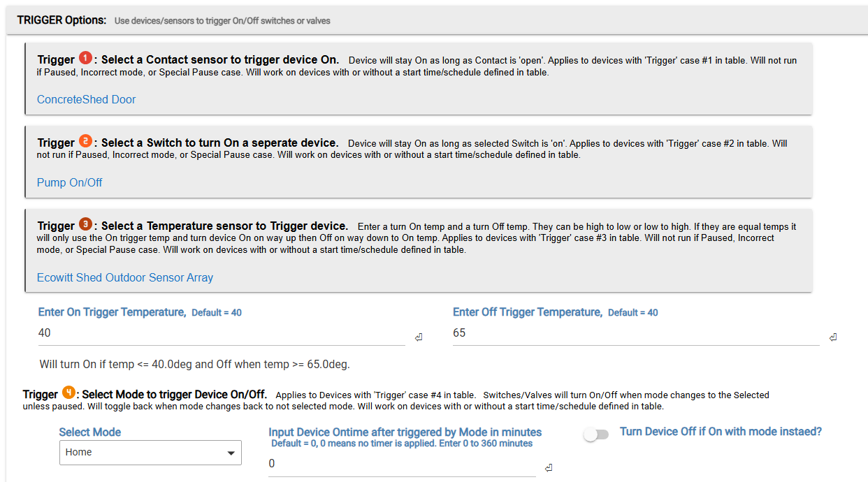
Task: Open Ecowitt Shed Outdoor Sensor Array selection
Action: pyautogui.click(x=124, y=277)
